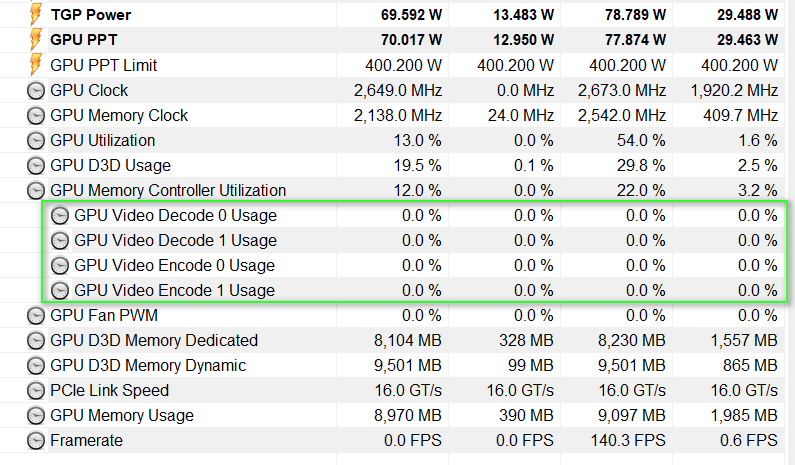Click the 69.592 W TGP Power value
795x465 pixels.
point(407,15)
